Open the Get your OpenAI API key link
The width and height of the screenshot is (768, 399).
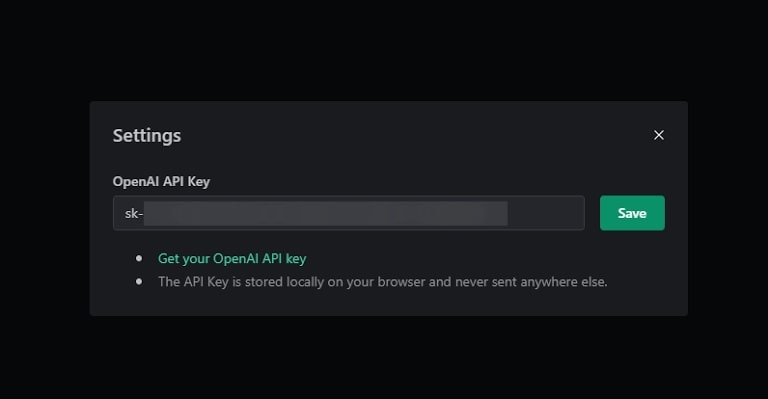tap(232, 258)
